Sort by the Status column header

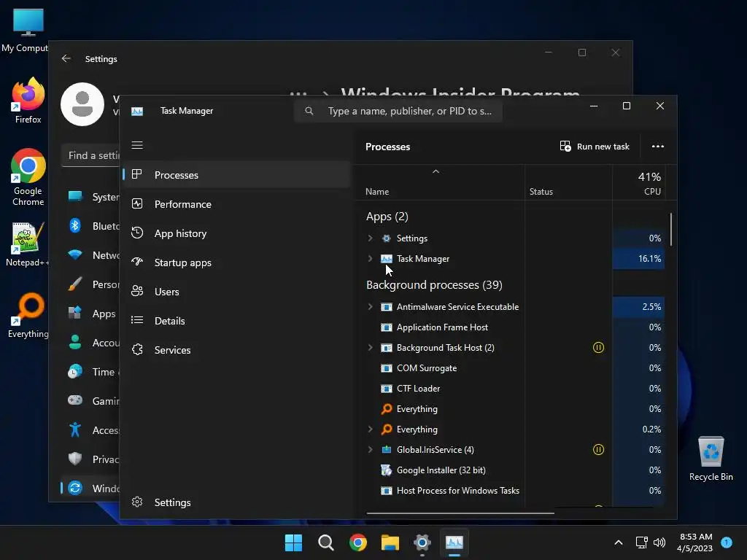coord(541,192)
